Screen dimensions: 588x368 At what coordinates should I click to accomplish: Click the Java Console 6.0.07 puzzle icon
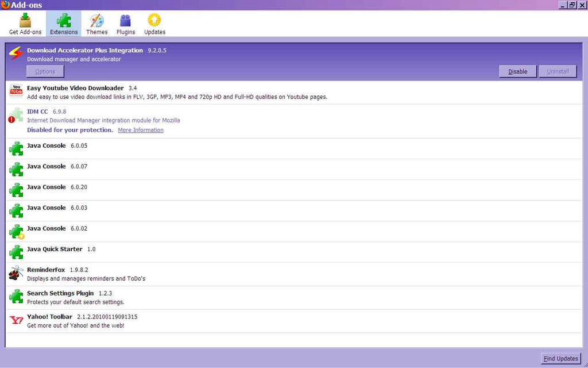[16, 170]
